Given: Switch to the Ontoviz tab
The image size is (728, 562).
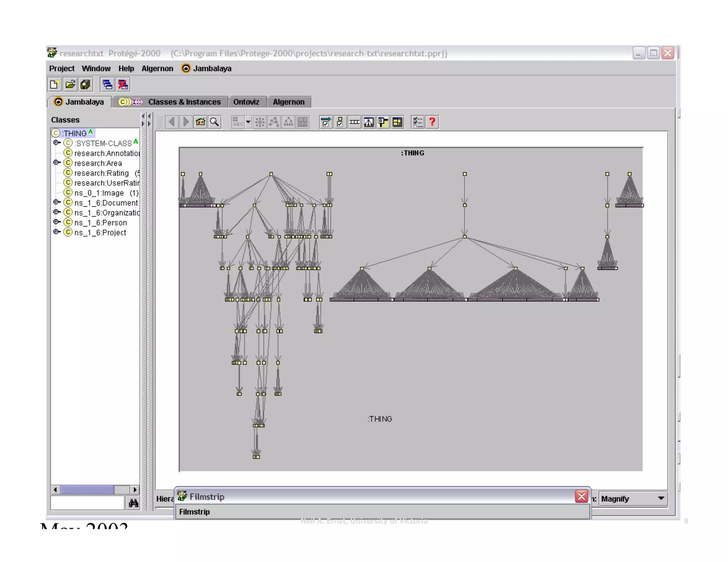Looking at the screenshot, I should coord(246,102).
